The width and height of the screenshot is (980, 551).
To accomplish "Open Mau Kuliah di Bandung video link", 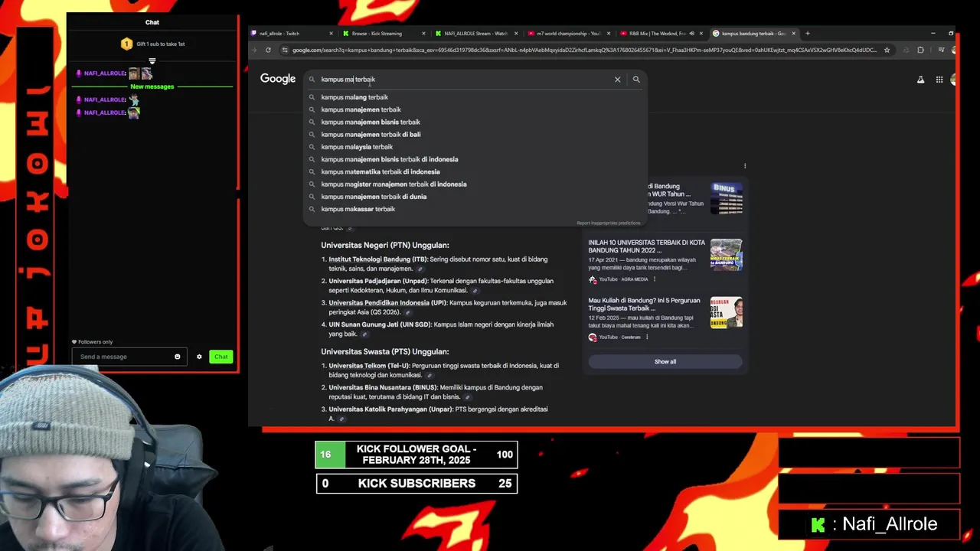I will click(x=644, y=305).
